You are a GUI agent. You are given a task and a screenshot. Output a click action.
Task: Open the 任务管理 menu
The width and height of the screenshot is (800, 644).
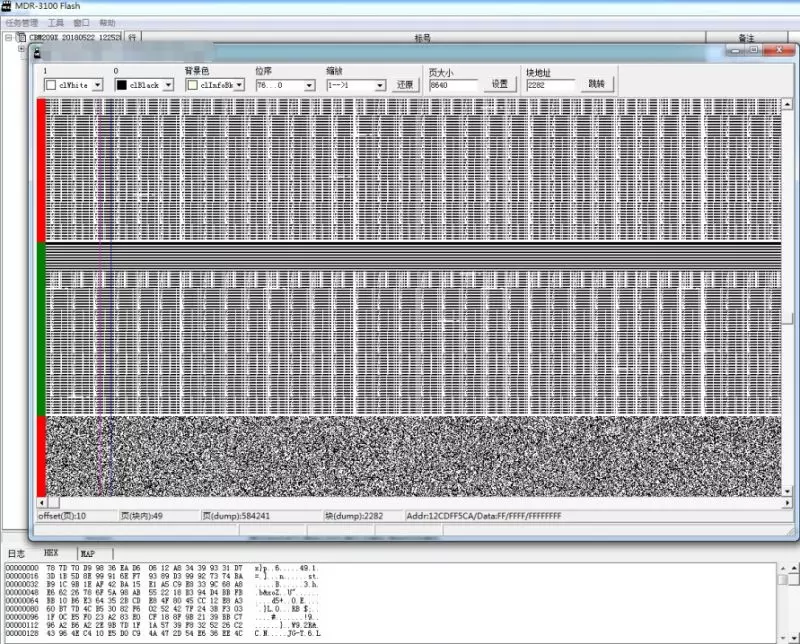coord(22,22)
